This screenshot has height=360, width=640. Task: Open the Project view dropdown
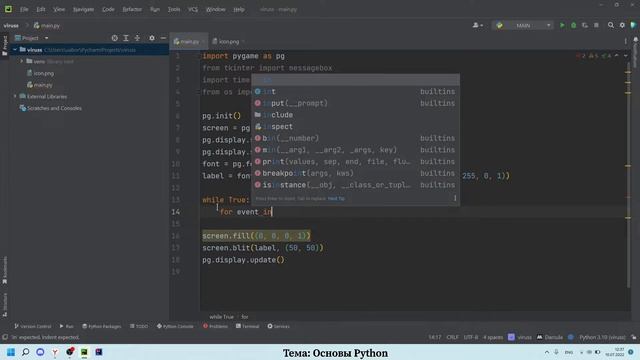pos(31,38)
